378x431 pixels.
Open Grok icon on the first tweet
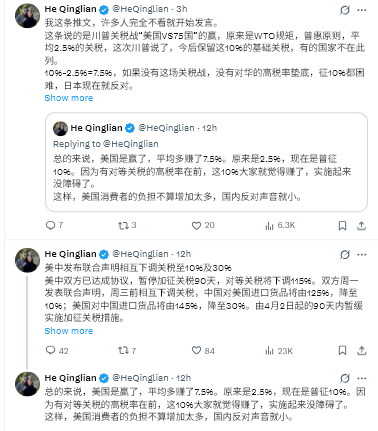pos(345,10)
